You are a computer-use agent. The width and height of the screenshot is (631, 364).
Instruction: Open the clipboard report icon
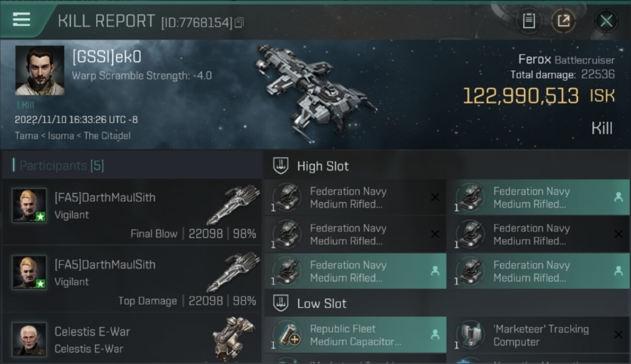pos(529,21)
